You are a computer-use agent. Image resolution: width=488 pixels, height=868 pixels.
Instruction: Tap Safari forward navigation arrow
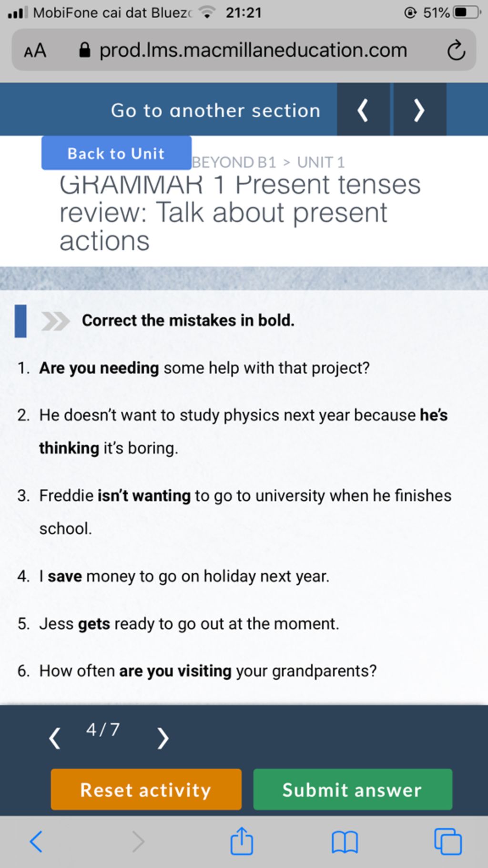(x=138, y=842)
